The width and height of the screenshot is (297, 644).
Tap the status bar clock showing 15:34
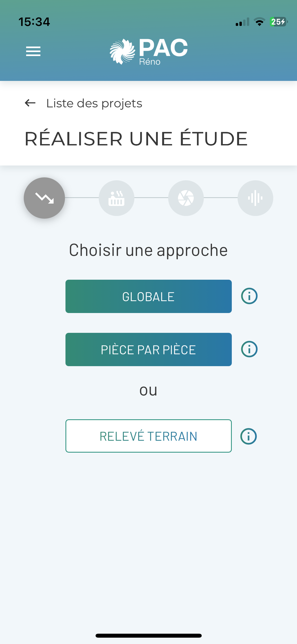[x=34, y=22]
